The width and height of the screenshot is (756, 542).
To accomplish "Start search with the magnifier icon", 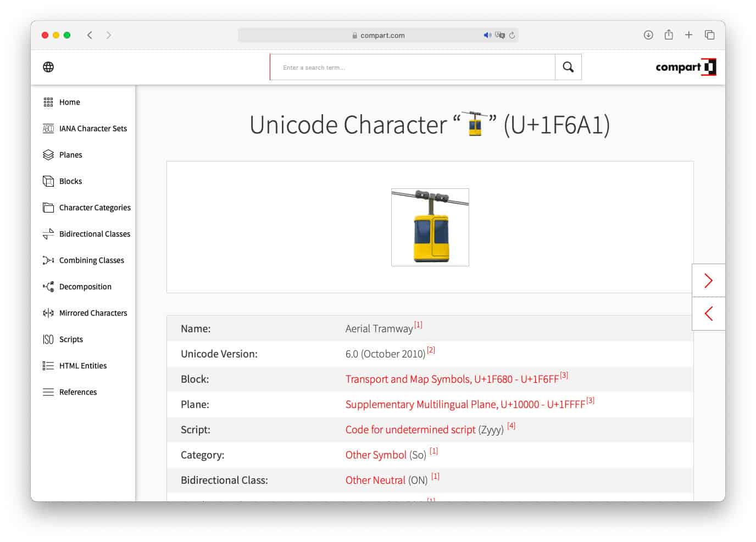I will point(568,66).
